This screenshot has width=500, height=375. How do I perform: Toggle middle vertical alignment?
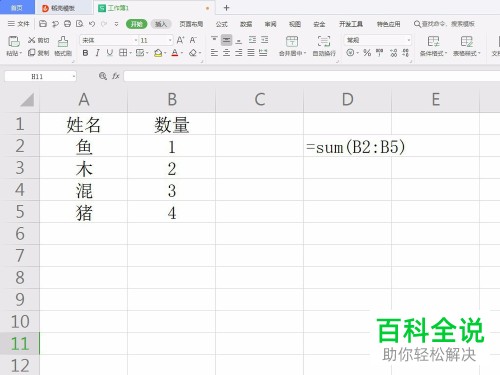(x=227, y=40)
